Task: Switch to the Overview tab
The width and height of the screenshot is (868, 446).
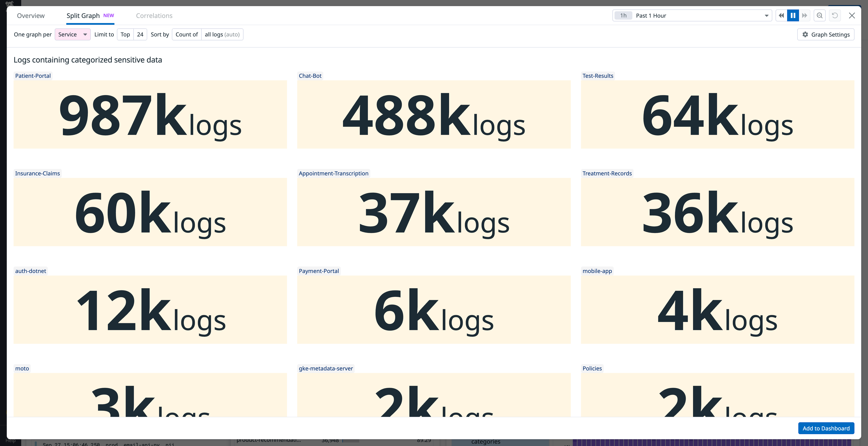Action: point(31,15)
